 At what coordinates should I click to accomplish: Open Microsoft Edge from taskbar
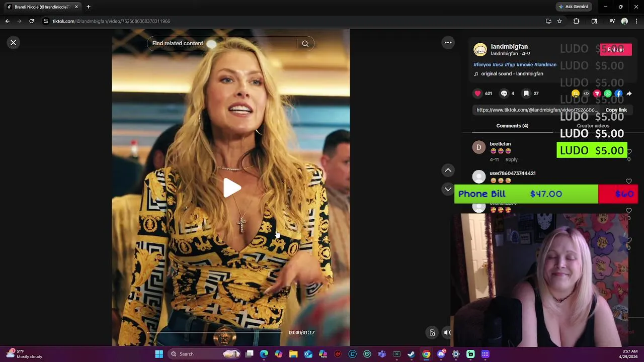pyautogui.click(x=264, y=354)
